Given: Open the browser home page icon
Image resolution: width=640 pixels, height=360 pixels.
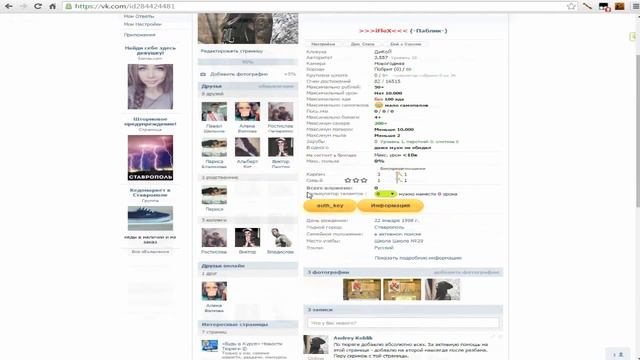Looking at the screenshot, I should 52,6.
